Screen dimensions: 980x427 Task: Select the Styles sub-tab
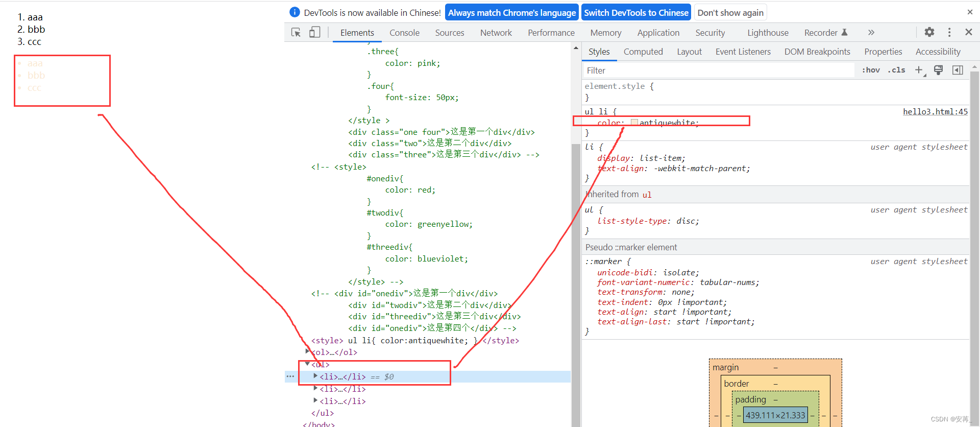(599, 52)
